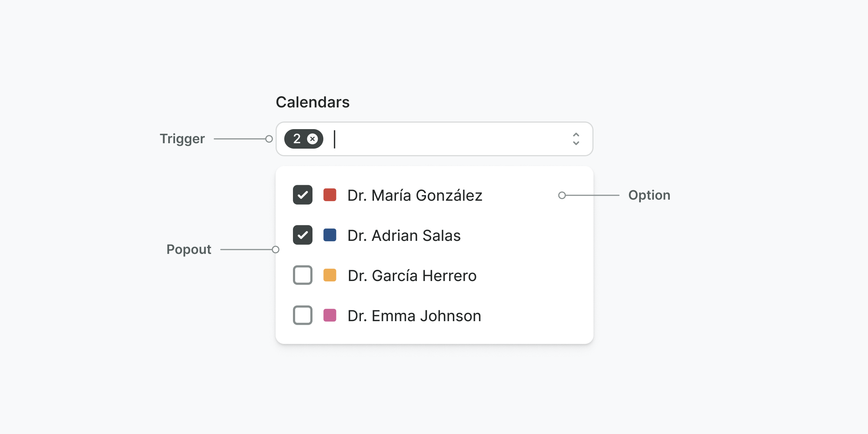Check the Dr. García Herrero checkbox

[x=303, y=275]
